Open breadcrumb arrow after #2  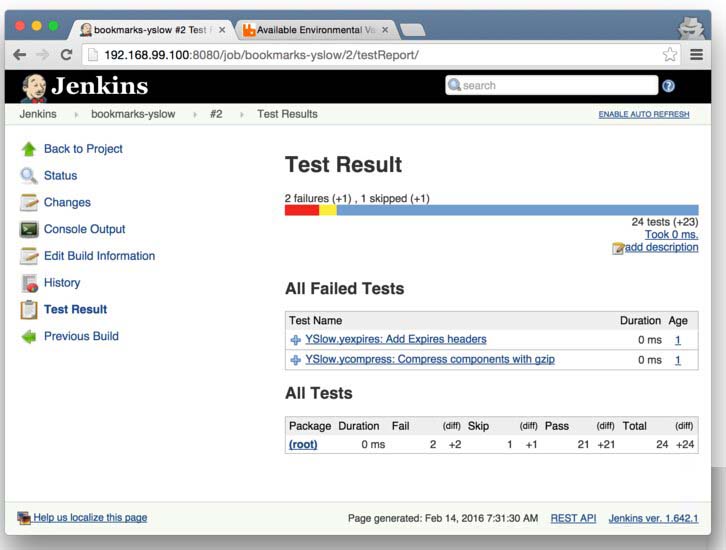(242, 114)
